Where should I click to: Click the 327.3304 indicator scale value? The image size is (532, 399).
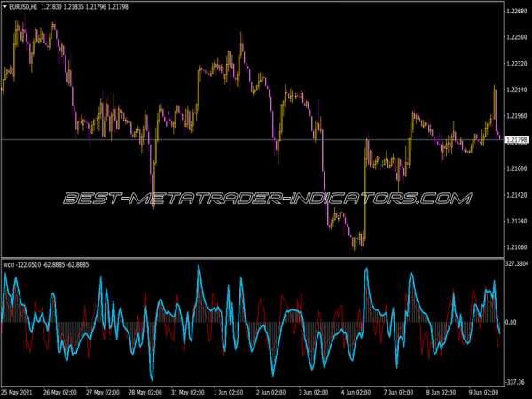coord(516,263)
